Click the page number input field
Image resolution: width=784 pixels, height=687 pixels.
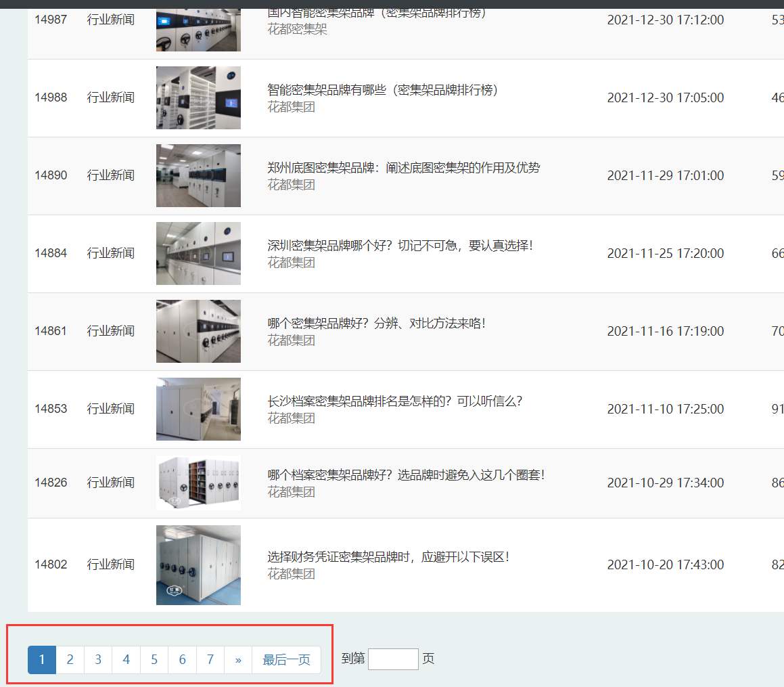393,659
